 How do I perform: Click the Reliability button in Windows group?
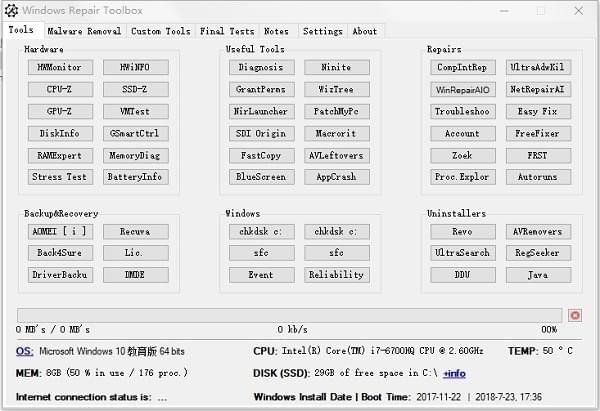pos(336,275)
